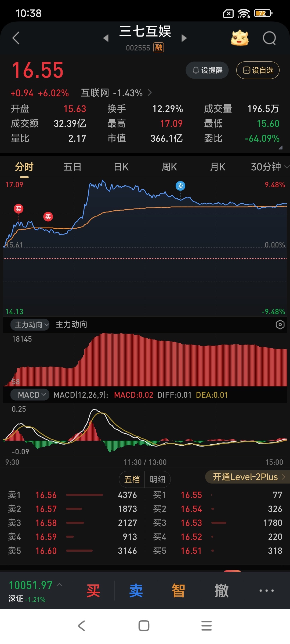The image size is (290, 644).
Task: Tap the second 买 marker on chart
Action: coord(48,217)
